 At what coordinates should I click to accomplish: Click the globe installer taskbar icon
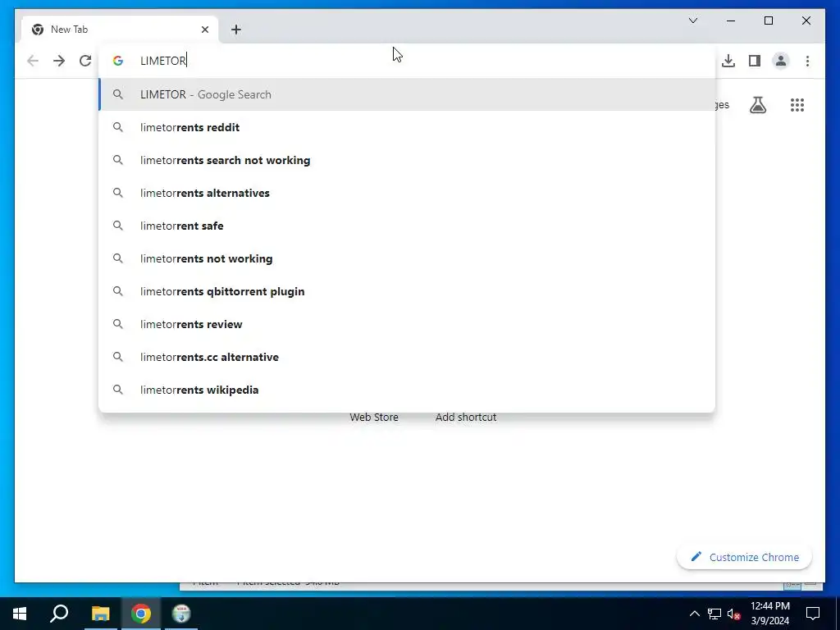coord(181,614)
